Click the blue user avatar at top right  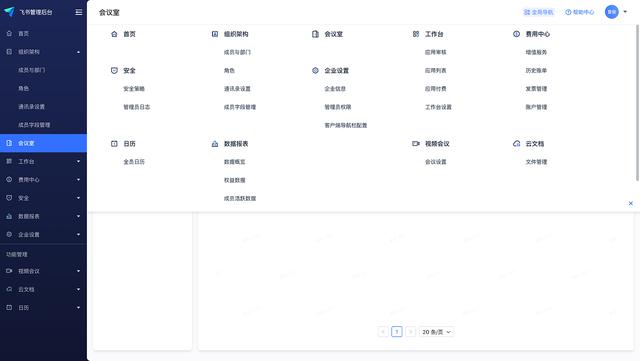[x=611, y=12]
